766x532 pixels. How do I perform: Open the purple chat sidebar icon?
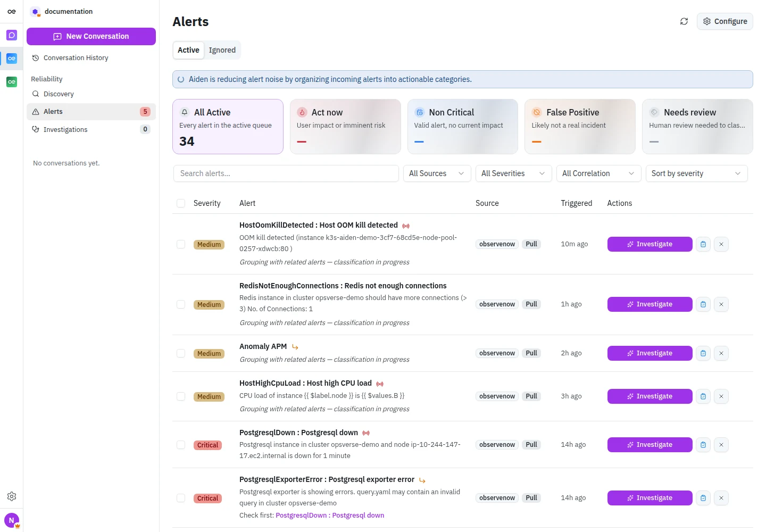click(12, 35)
